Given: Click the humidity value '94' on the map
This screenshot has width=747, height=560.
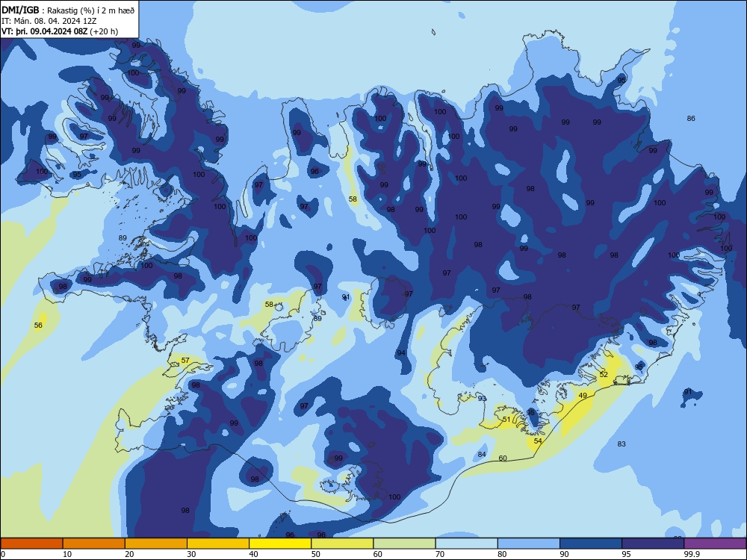Looking at the screenshot, I should coord(401,353).
